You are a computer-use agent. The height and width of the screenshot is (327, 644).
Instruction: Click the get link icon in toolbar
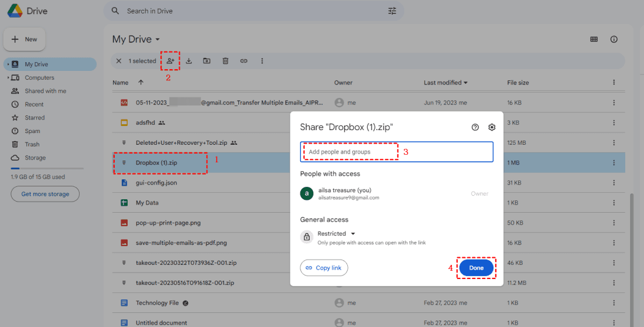click(244, 61)
